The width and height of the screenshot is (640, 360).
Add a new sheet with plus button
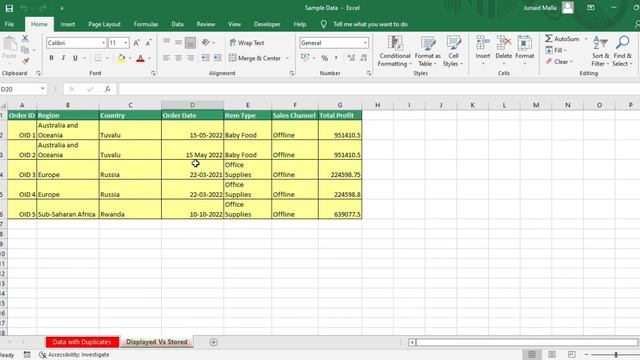tap(213, 342)
